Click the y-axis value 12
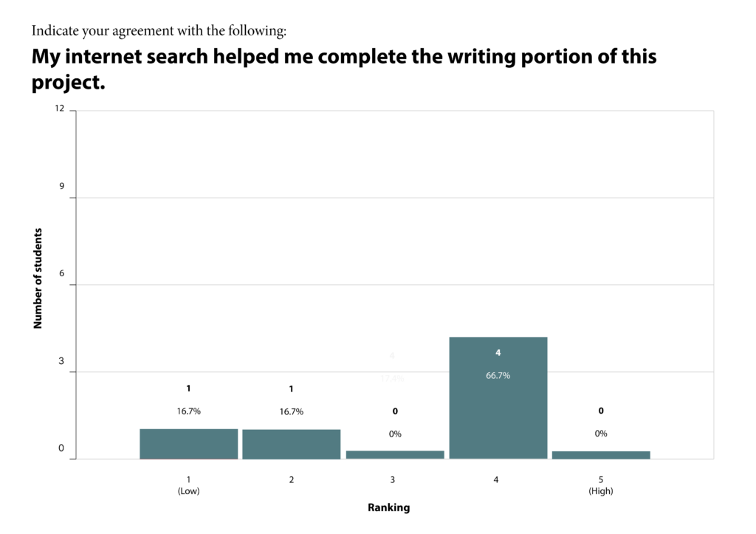The image size is (756, 534). [x=59, y=108]
